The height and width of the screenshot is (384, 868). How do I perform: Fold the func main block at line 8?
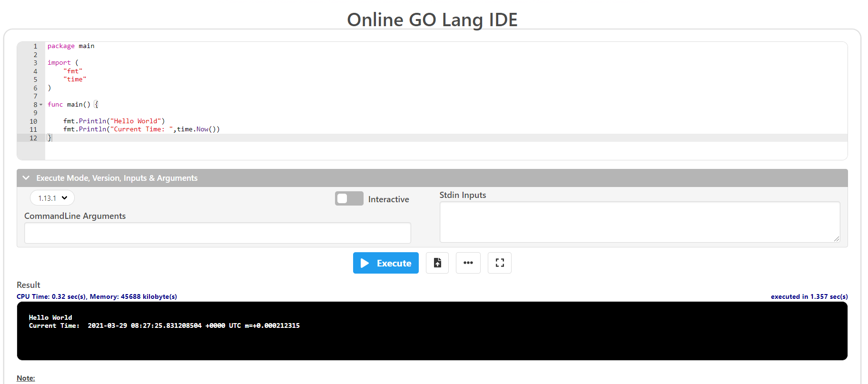41,105
